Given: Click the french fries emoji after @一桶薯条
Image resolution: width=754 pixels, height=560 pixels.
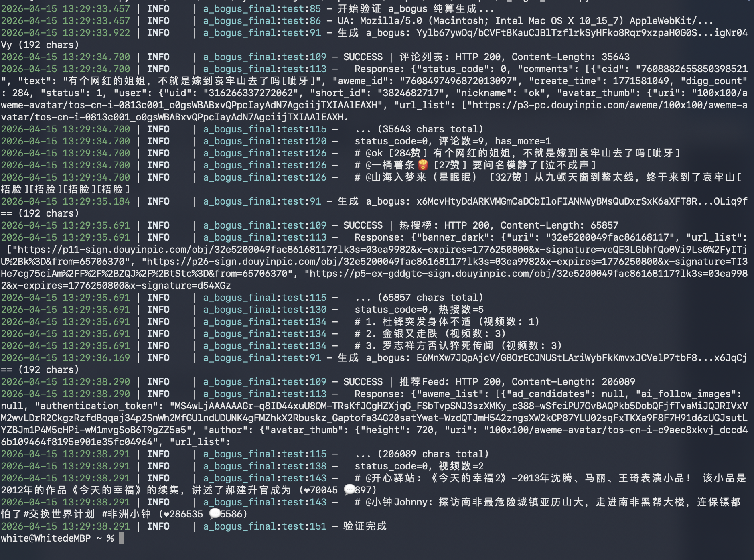Looking at the screenshot, I should (423, 165).
